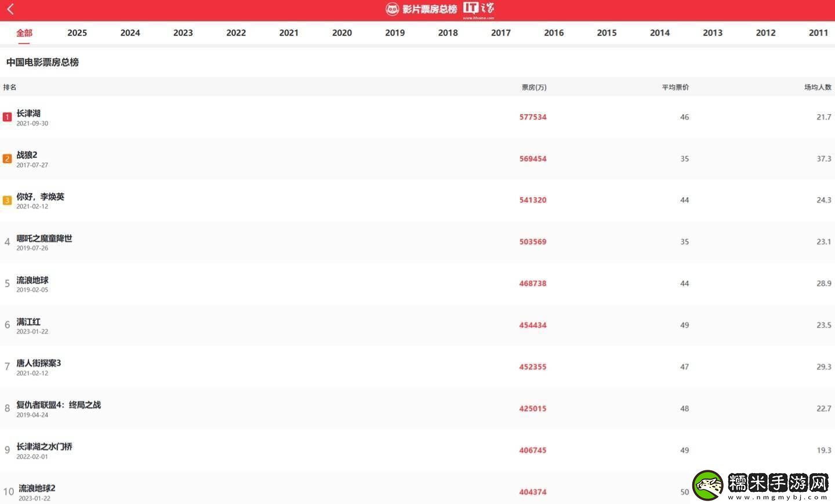Choose the 2016 year tab

click(554, 33)
